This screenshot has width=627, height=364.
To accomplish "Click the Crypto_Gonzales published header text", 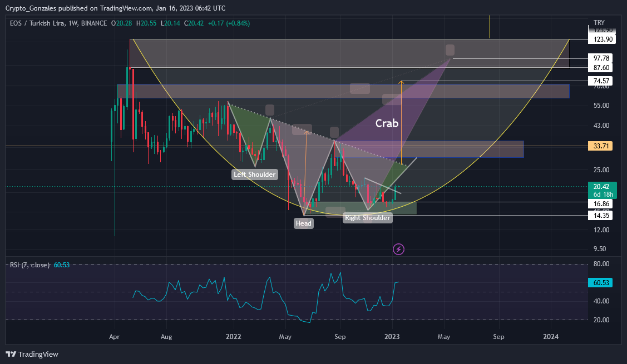I will coord(115,8).
